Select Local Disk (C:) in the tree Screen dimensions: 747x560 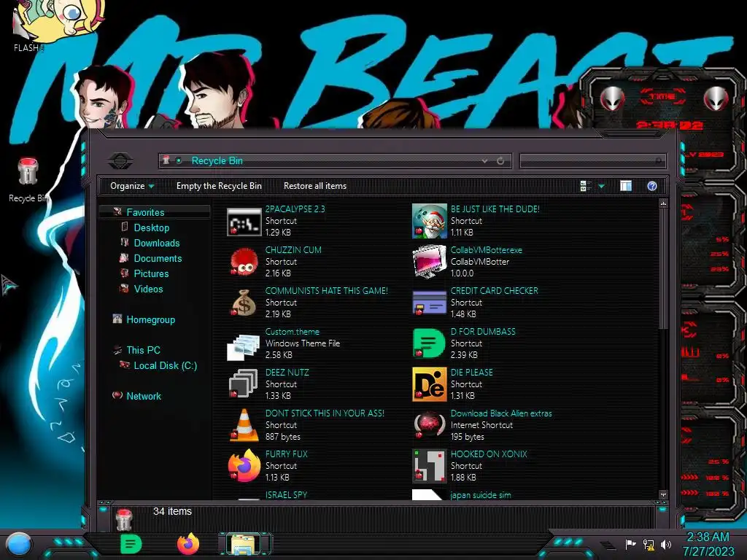(x=166, y=365)
